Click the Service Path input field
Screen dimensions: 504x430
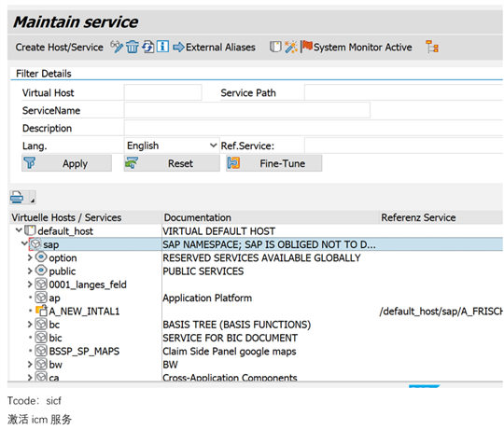pos(404,92)
